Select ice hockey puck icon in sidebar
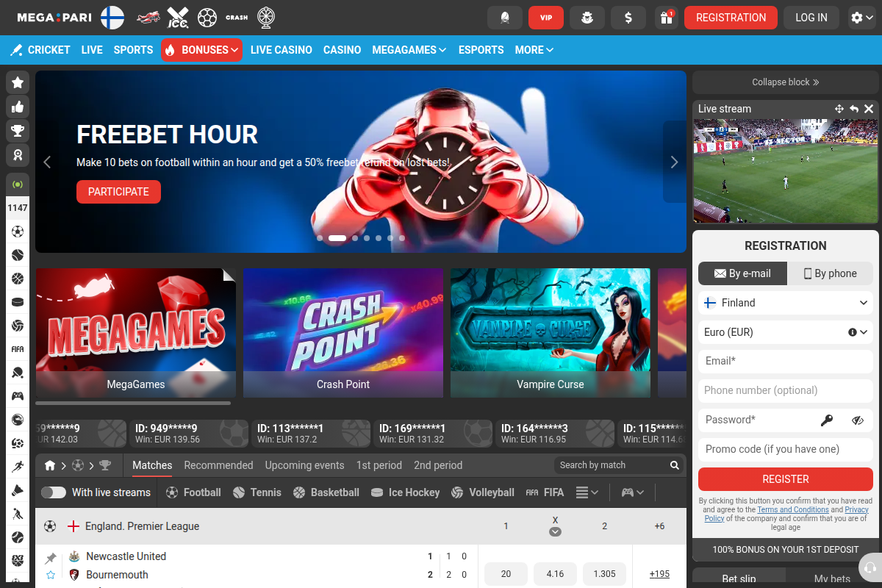The image size is (882, 588). click(x=18, y=301)
